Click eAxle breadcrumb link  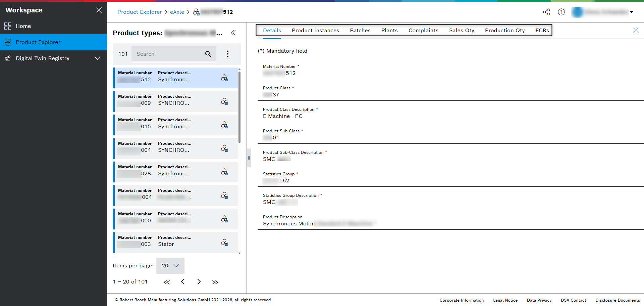tap(177, 12)
